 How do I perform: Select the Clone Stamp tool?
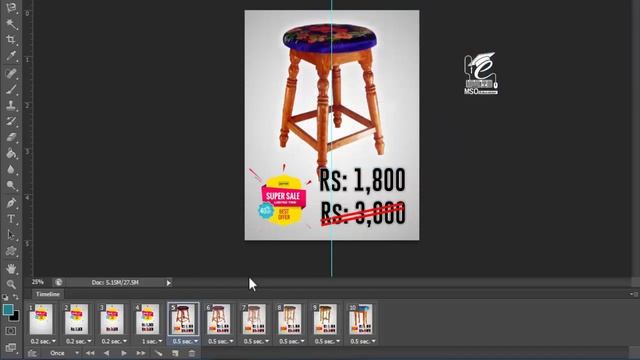11,105
